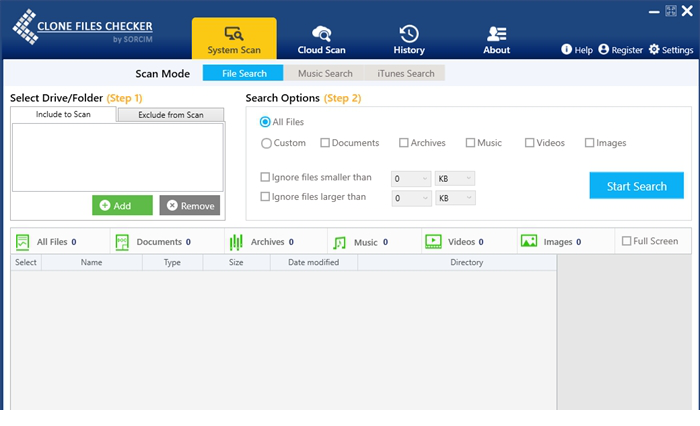Click the green Add button
The width and height of the screenshot is (700, 426).
coord(122,205)
